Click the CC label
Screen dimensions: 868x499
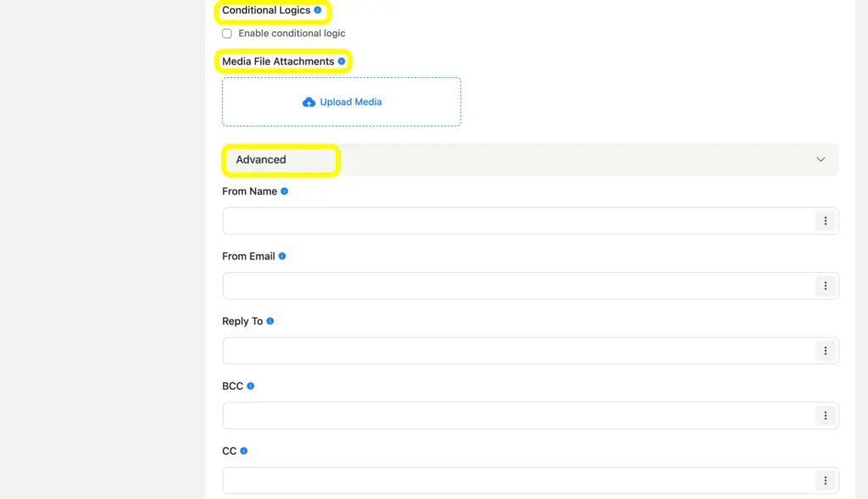coord(229,452)
